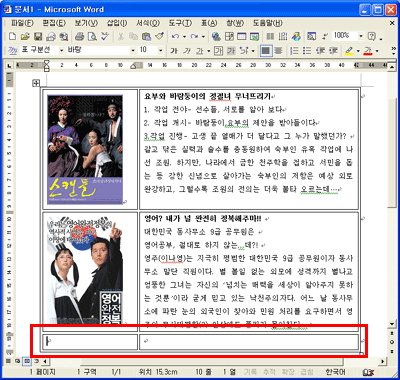
Task: Open the font color dropdown arrow
Action: (377, 51)
